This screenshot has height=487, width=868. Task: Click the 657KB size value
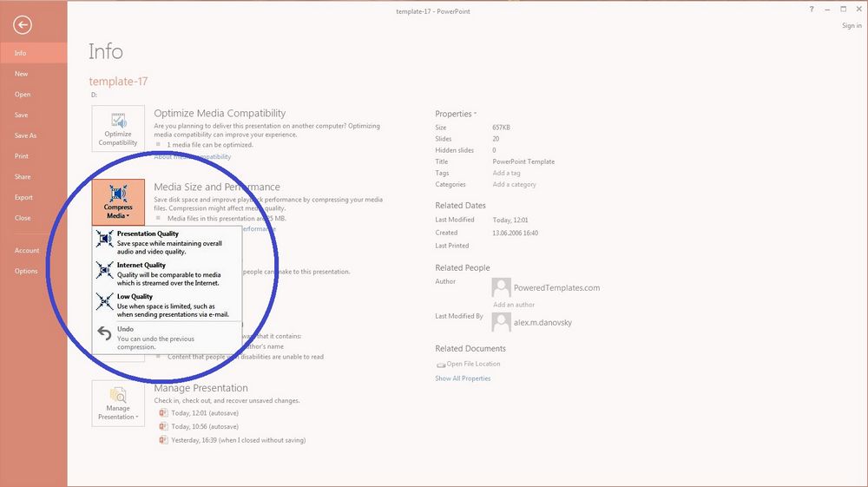tap(502, 128)
